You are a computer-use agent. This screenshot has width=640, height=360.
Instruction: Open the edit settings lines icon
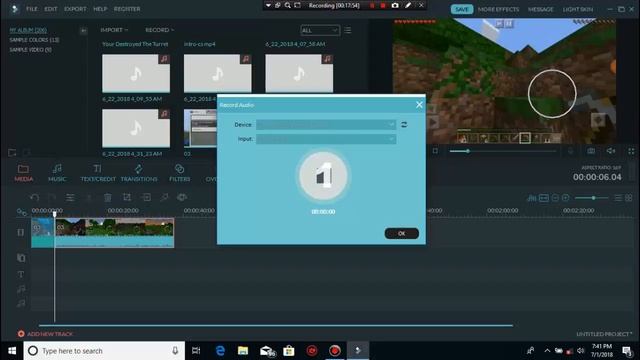point(70,198)
